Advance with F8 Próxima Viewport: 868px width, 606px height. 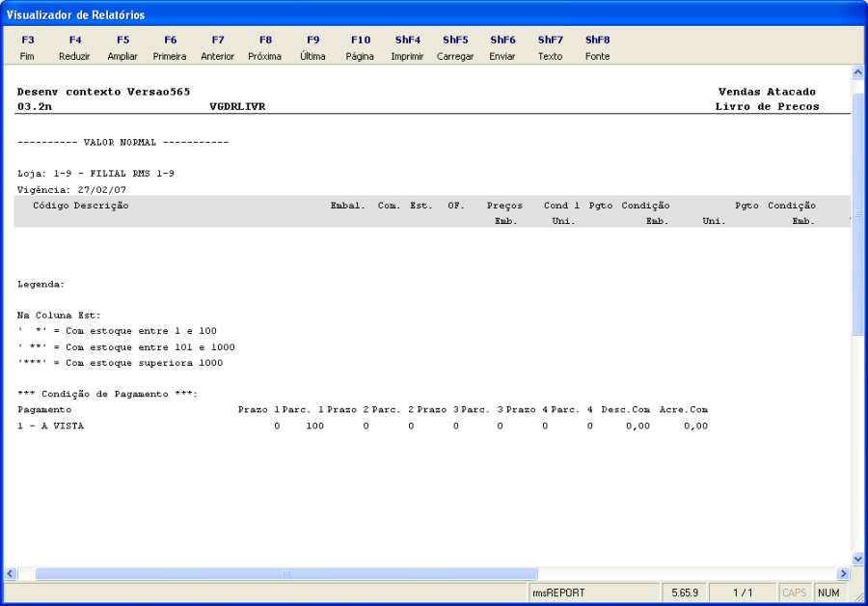click(x=265, y=47)
